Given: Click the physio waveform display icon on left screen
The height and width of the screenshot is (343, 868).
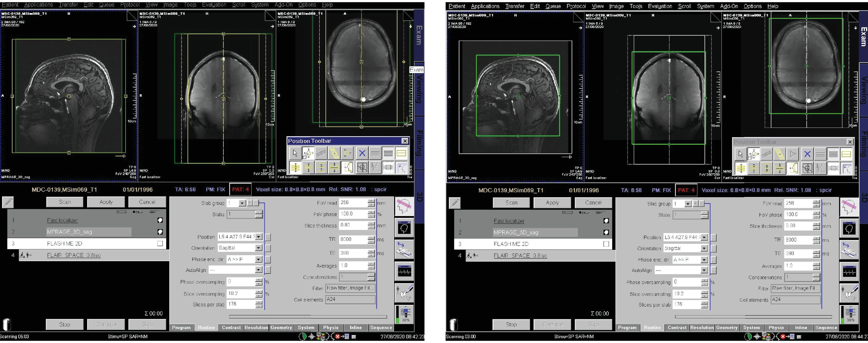Looking at the screenshot, I should tap(404, 271).
